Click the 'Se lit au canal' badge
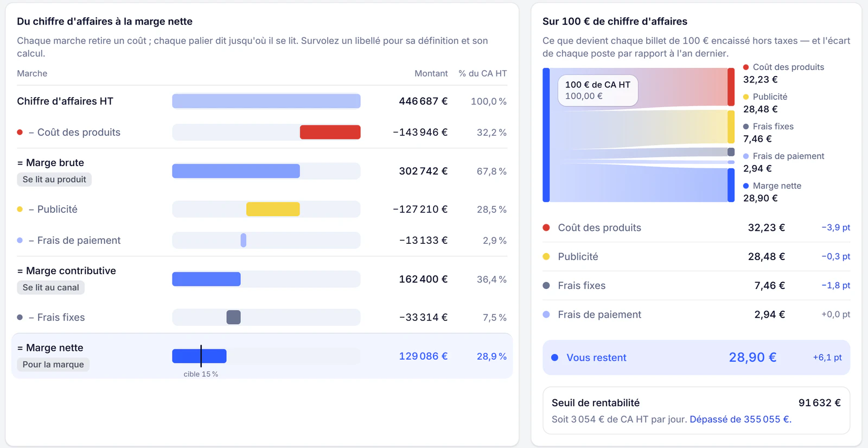This screenshot has width=868, height=448. coord(50,287)
